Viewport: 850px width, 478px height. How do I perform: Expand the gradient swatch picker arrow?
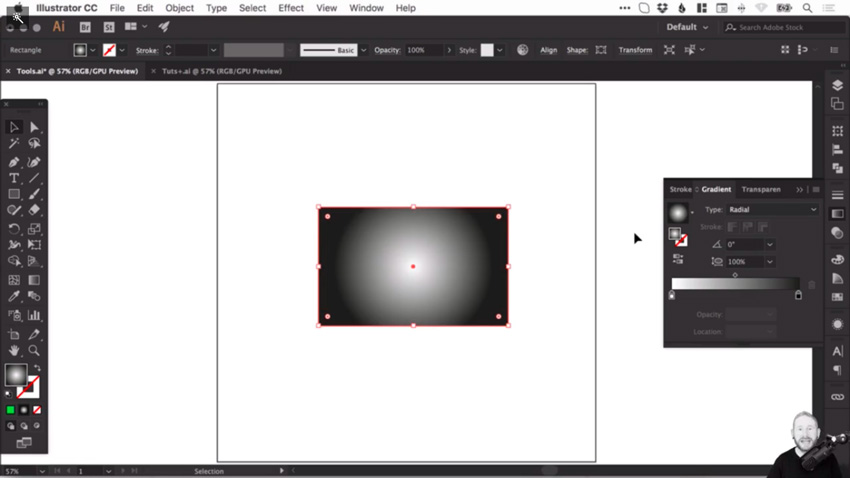click(692, 213)
